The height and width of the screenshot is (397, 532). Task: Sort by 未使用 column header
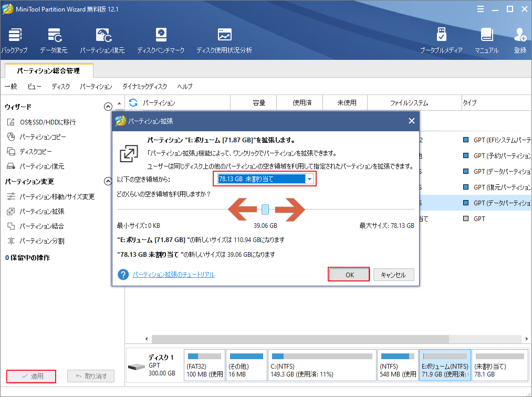(345, 103)
